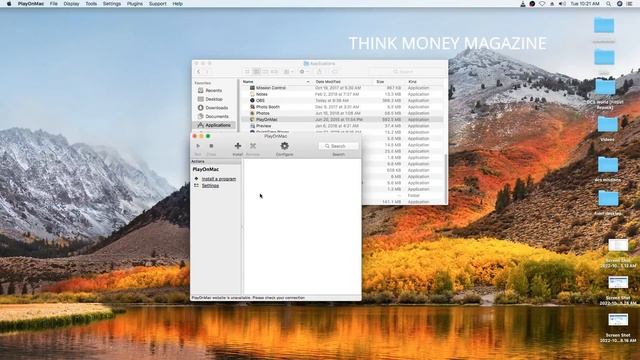Select Downloads in Finder sidebar

point(213,108)
